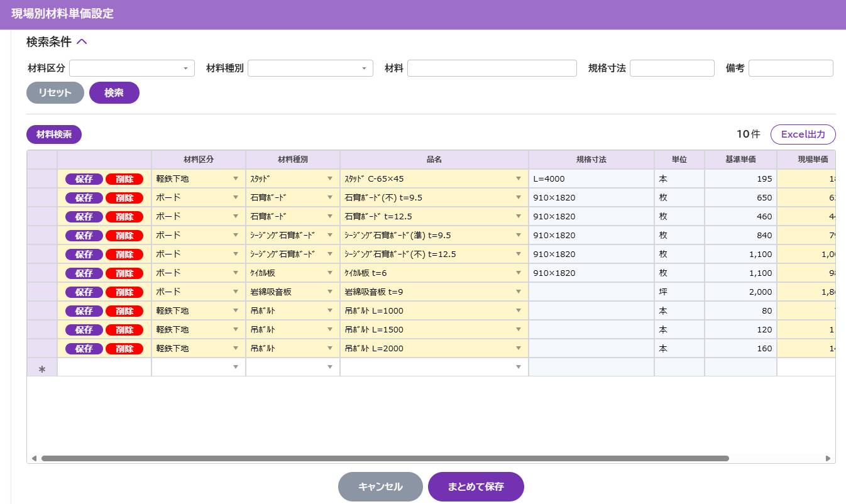The image size is (846, 504).
Task: Click the キャンセル button
Action: tap(380, 486)
